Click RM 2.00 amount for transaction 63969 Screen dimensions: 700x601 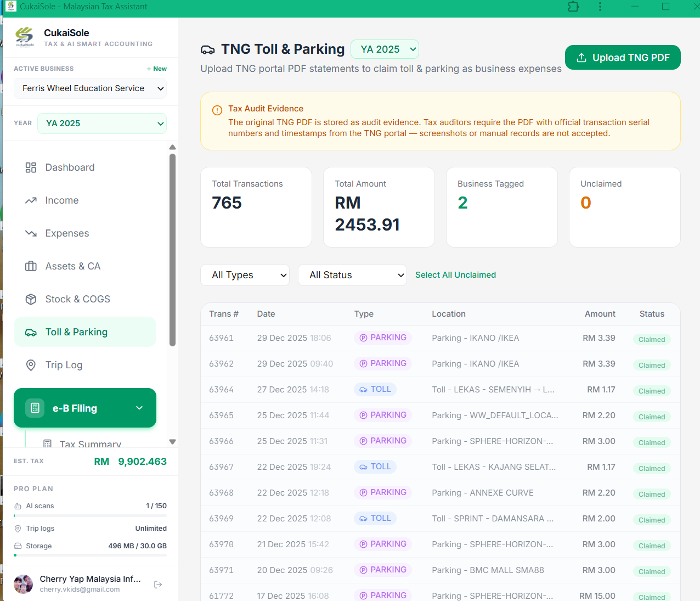pos(599,519)
